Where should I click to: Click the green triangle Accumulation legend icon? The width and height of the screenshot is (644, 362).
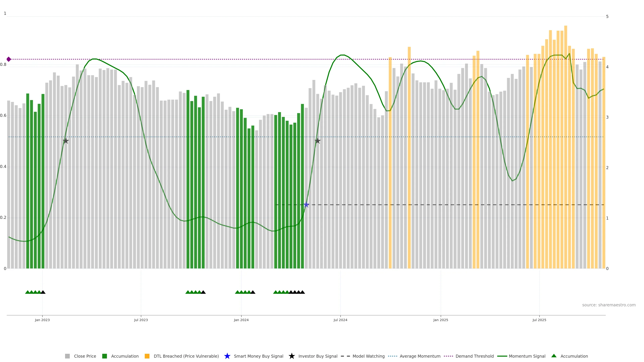click(x=554, y=356)
